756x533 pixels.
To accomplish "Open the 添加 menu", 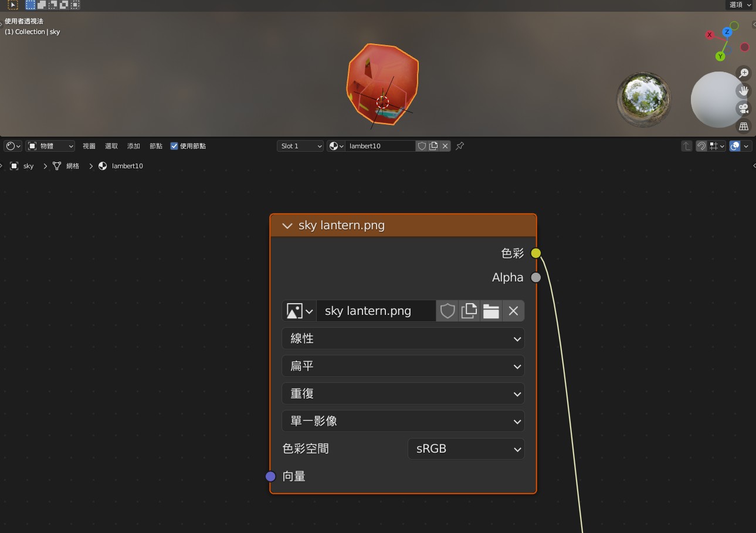I will (134, 146).
